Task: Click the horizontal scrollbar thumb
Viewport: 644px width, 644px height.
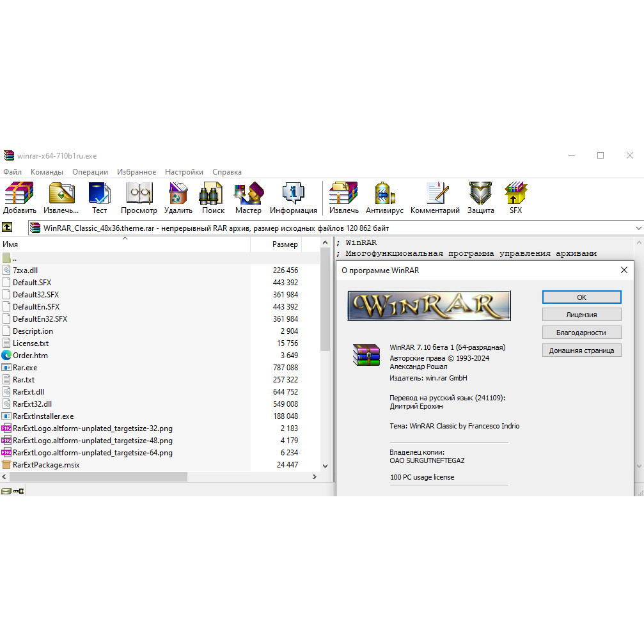Action: coord(98,477)
